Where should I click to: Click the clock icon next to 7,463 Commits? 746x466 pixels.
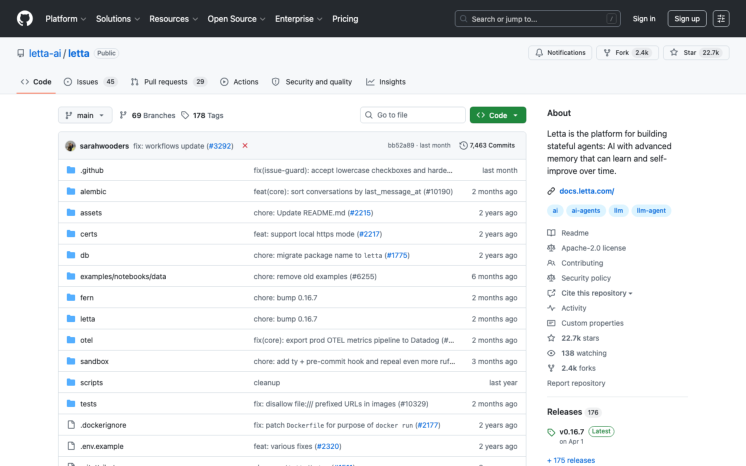pos(463,146)
